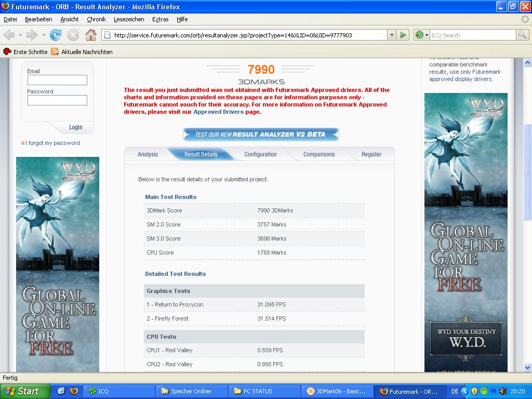Switch to the 3DMark06 Basic taskbar window
Screen dimensions: 532x399
pyautogui.click(x=337, y=391)
